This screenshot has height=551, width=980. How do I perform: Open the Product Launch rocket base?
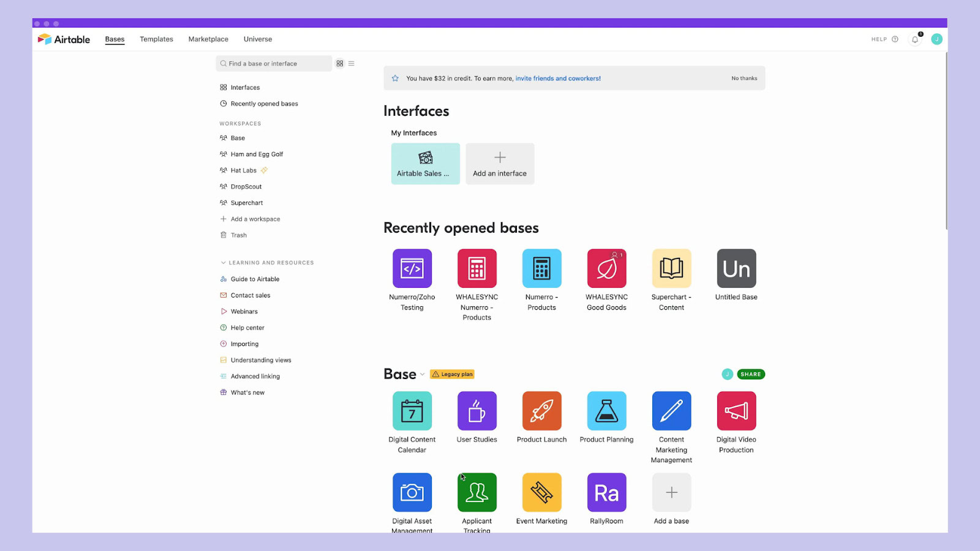click(541, 411)
